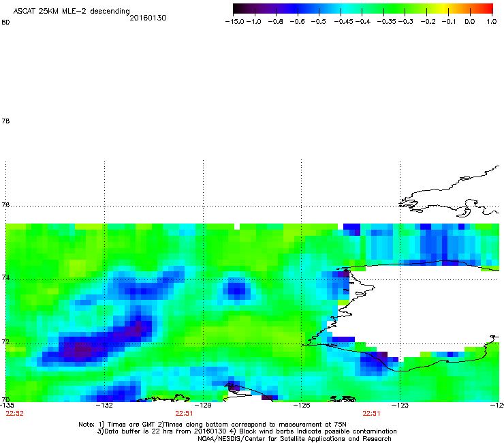This screenshot has height=443, width=504.
Task: Click the colorbar label 0.0
Action: [x=470, y=22]
